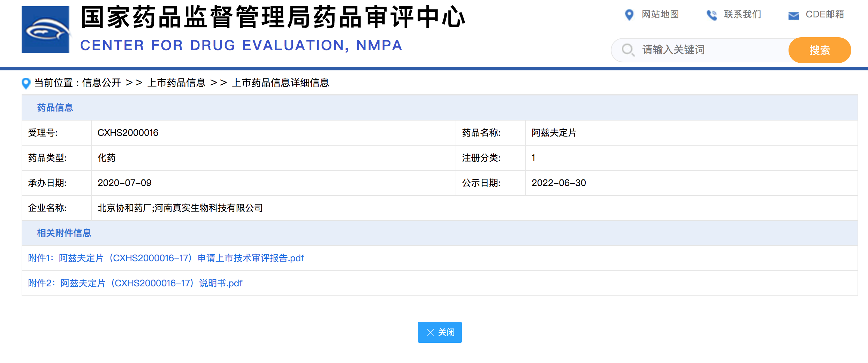Image resolution: width=868 pixels, height=363 pixels.
Task: Click the CDE fish logo
Action: (x=46, y=30)
